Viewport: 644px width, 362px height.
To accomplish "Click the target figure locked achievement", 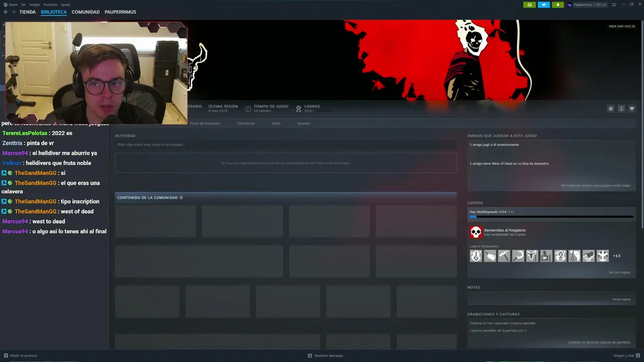I will [x=546, y=256].
